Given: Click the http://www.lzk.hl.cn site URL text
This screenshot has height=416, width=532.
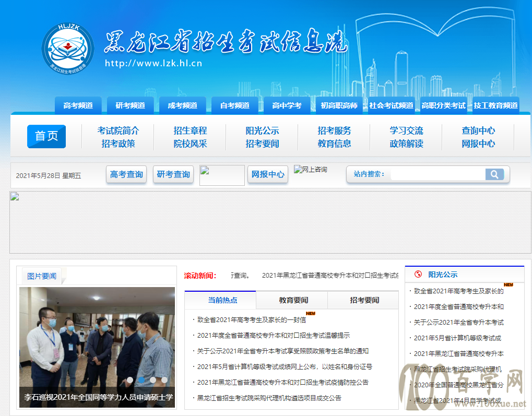Looking at the screenshot, I should [x=153, y=64].
